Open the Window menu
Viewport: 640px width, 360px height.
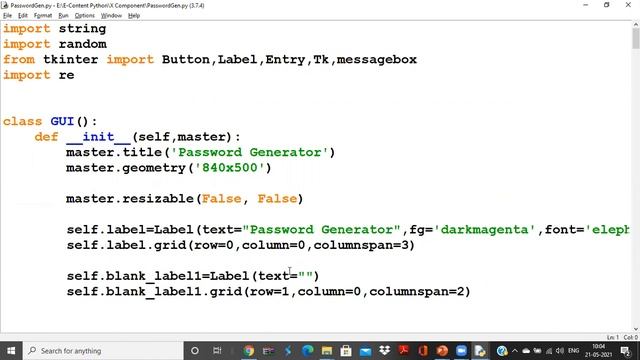pos(111,16)
